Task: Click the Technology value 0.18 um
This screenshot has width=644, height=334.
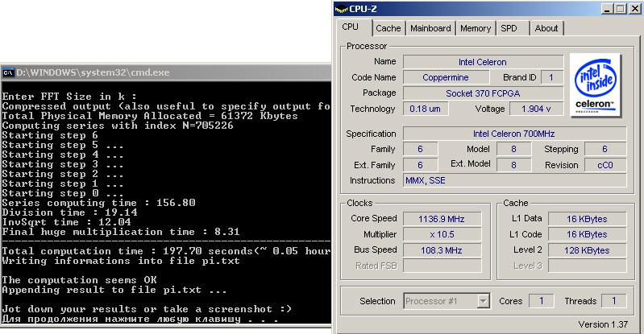Action: coord(426,109)
